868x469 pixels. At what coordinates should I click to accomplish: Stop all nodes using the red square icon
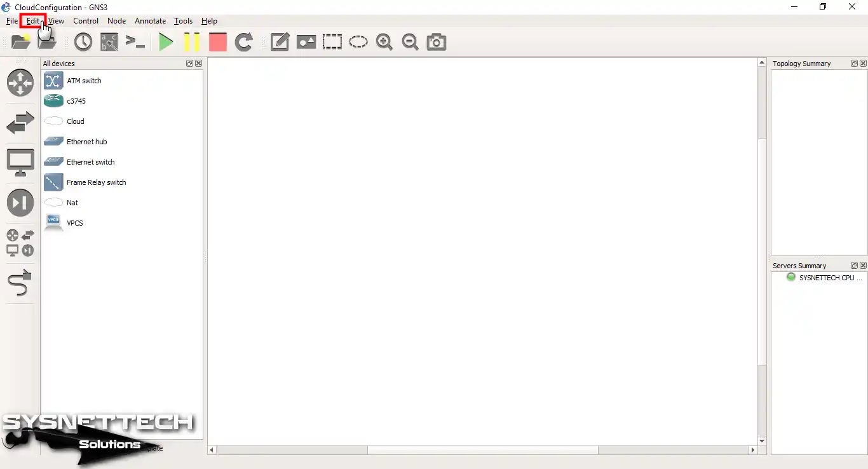(x=217, y=42)
